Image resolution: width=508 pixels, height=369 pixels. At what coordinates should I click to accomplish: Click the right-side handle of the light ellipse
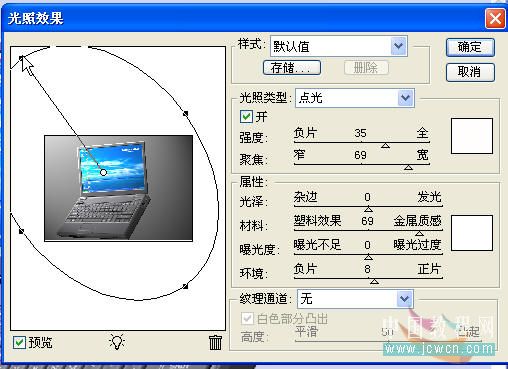point(186,114)
